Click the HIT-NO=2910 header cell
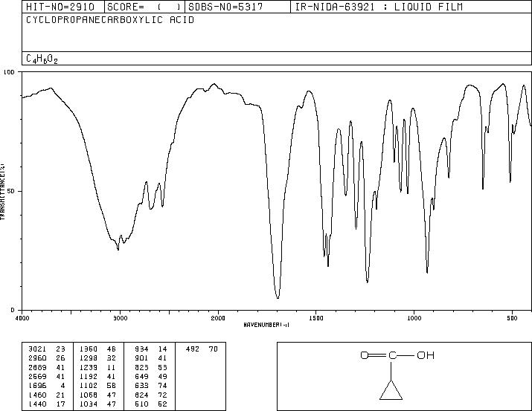The image size is (532, 411). (63, 7)
